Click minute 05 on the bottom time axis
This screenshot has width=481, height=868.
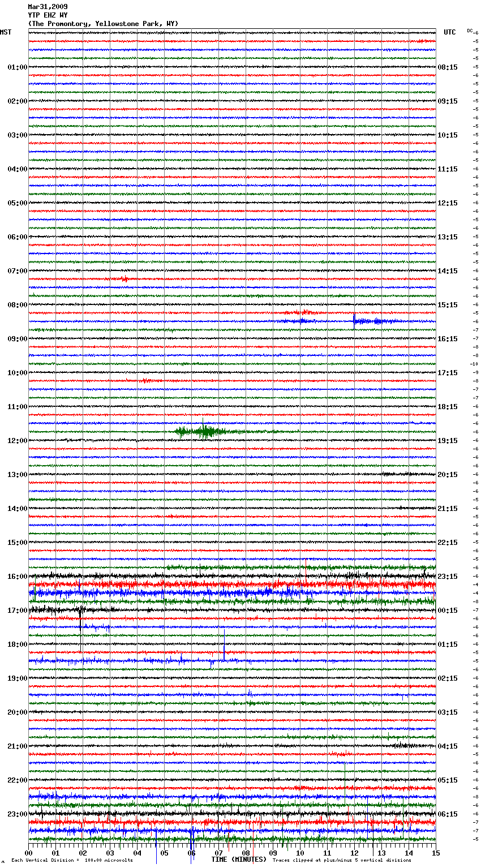pyautogui.click(x=164, y=853)
